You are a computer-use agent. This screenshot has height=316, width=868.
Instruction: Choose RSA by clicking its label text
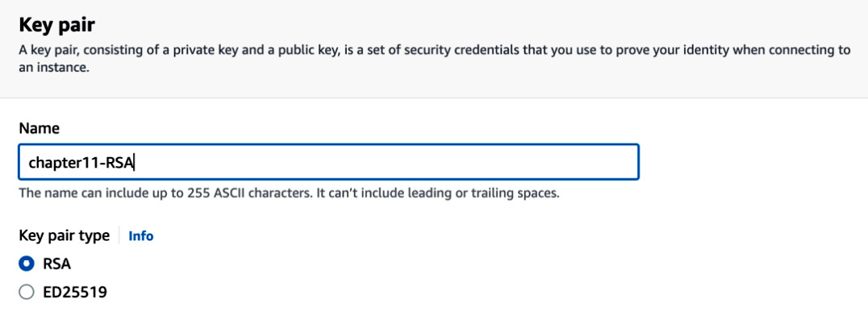(x=57, y=264)
